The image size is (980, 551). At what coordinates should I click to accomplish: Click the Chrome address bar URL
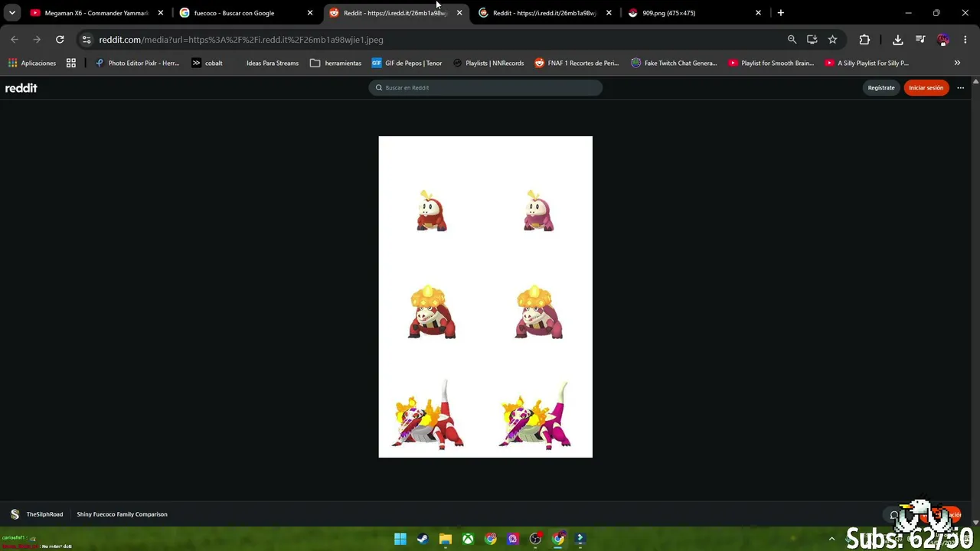click(241, 40)
